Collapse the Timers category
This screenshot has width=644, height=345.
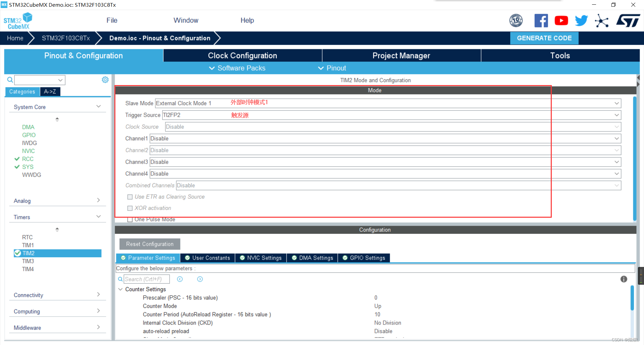tap(99, 216)
